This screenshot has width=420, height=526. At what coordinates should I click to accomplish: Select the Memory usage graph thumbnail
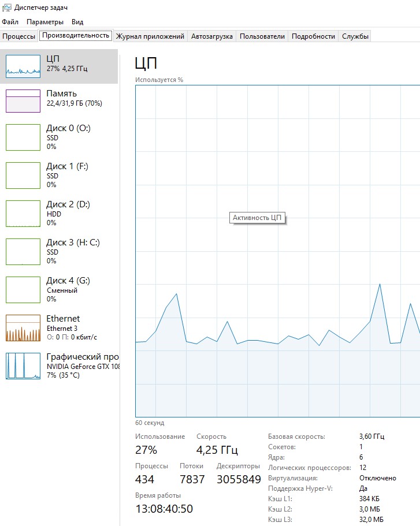tap(23, 101)
